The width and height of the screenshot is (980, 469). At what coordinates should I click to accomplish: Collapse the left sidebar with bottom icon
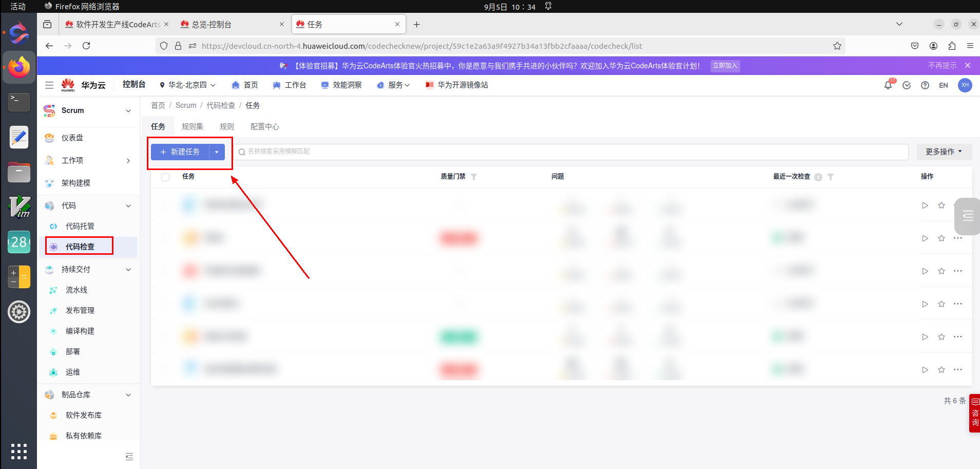click(x=129, y=457)
